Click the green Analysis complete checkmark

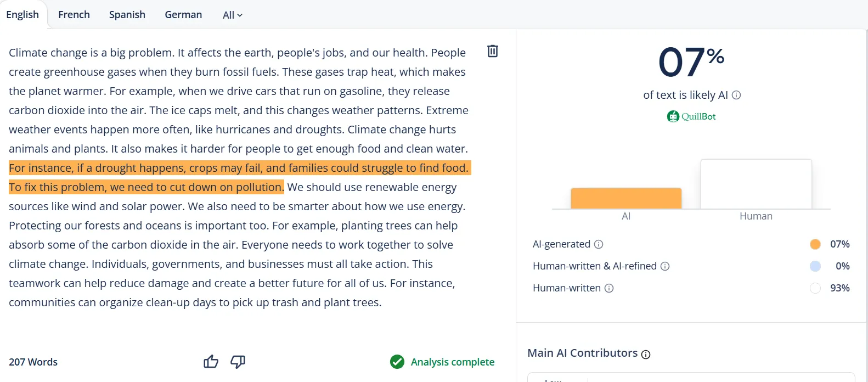pos(396,362)
